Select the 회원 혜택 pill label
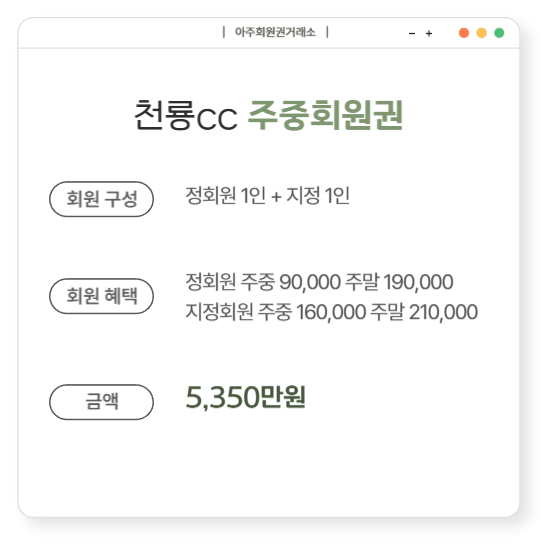The width and height of the screenshot is (550, 550). pos(101,296)
